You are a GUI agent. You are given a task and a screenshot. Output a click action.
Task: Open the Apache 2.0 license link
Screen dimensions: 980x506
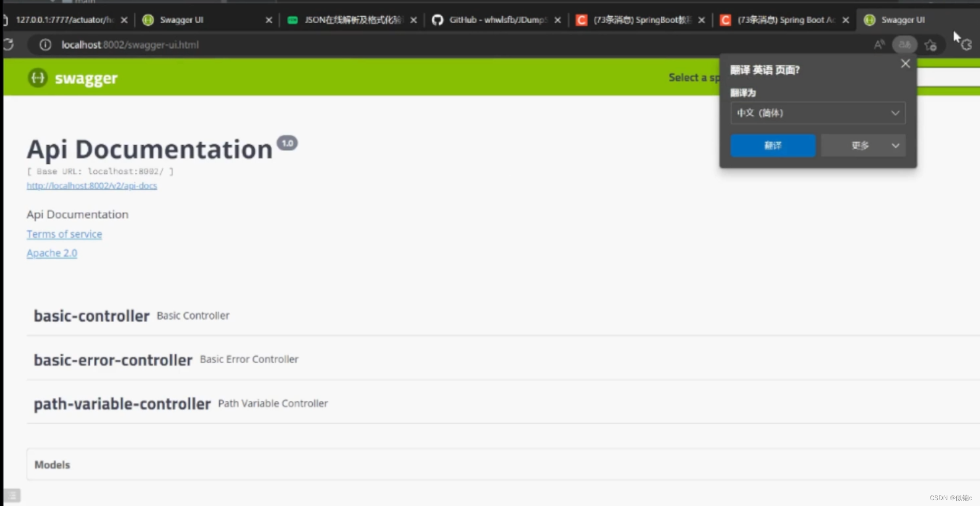52,253
